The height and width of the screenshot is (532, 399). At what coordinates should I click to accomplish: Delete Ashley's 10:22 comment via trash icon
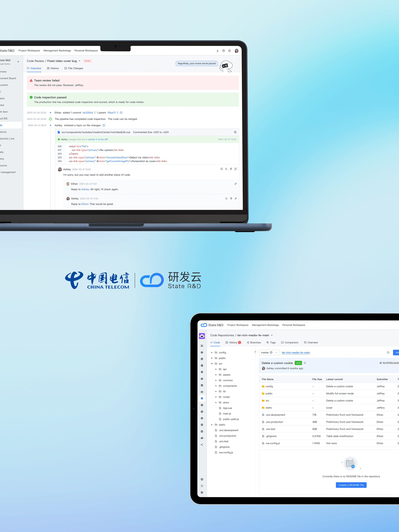231,169
